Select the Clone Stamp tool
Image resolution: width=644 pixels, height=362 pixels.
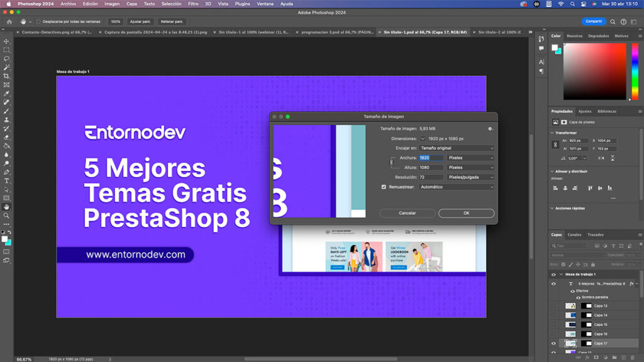6,120
